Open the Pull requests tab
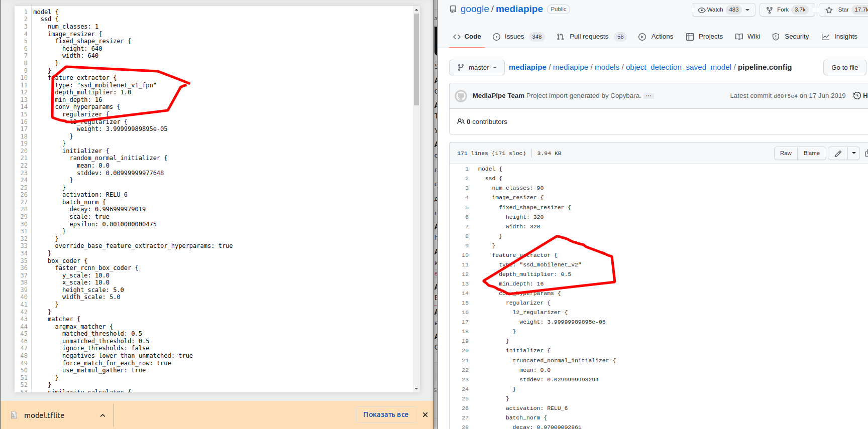This screenshot has height=429, width=868. click(x=591, y=37)
